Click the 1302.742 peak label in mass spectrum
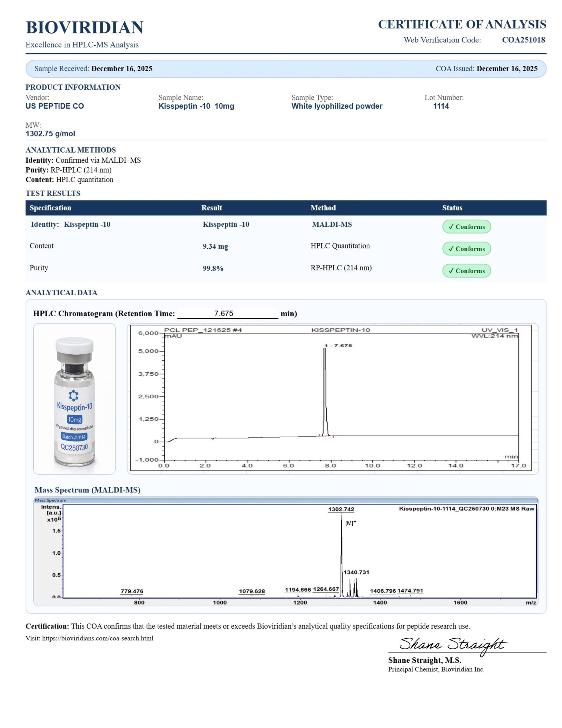Image resolution: width=562 pixels, height=728 pixels. [341, 509]
